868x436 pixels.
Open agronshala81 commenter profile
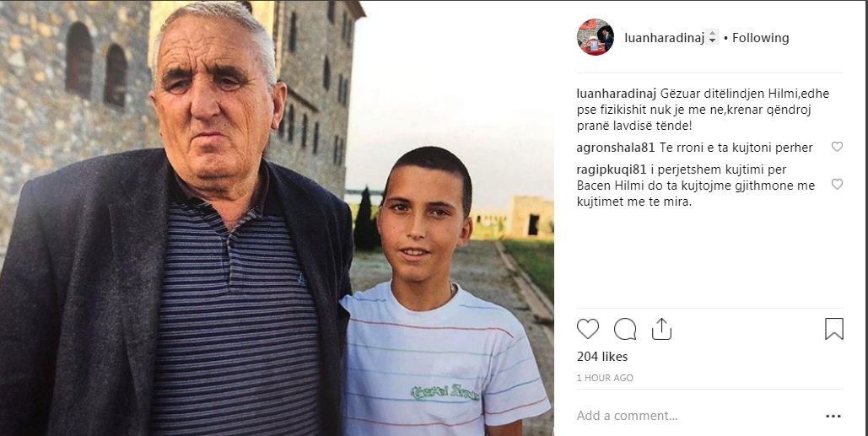(616, 148)
